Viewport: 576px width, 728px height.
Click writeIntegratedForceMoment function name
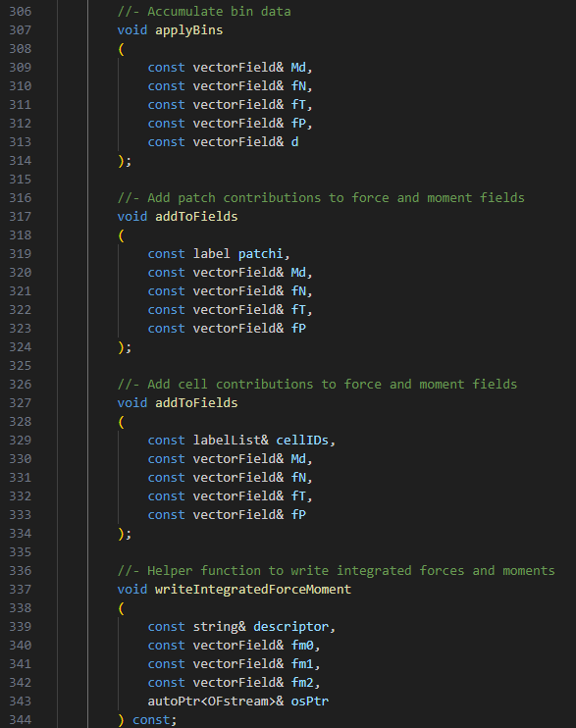[253, 590]
